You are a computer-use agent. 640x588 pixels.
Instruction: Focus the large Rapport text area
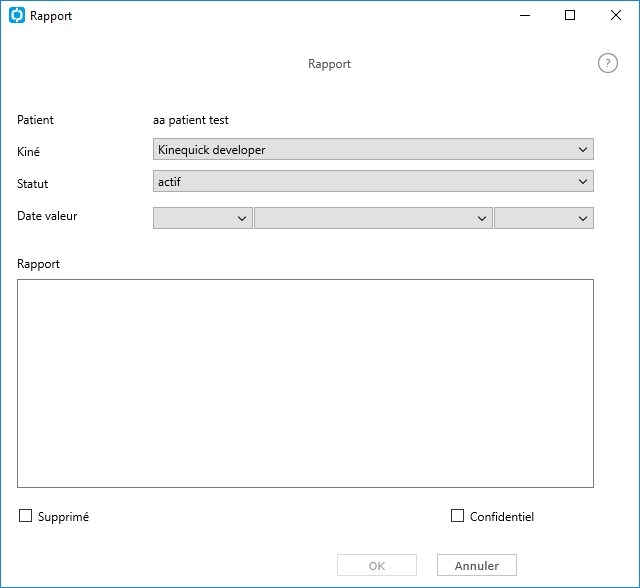point(305,384)
